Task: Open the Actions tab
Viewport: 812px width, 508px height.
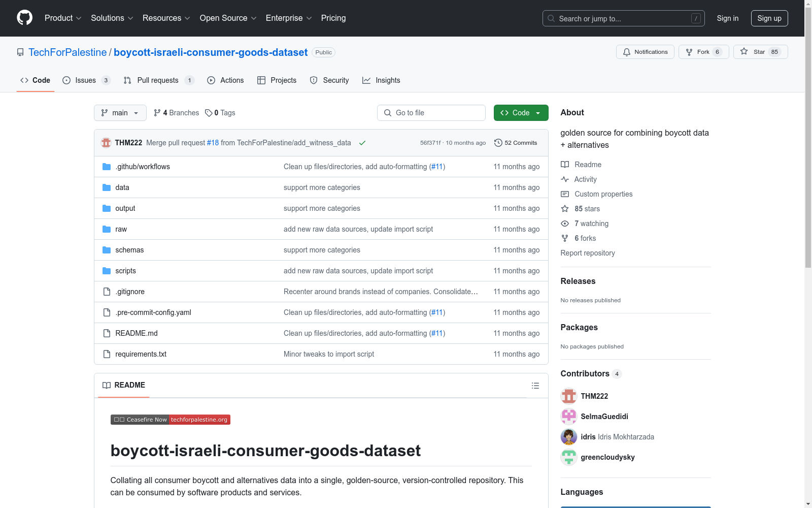Action: coord(225,80)
